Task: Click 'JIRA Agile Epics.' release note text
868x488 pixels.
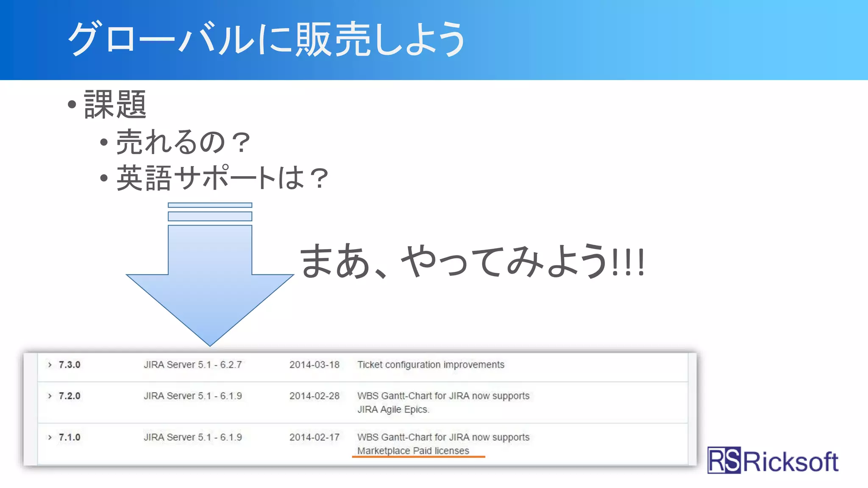Action: click(393, 410)
